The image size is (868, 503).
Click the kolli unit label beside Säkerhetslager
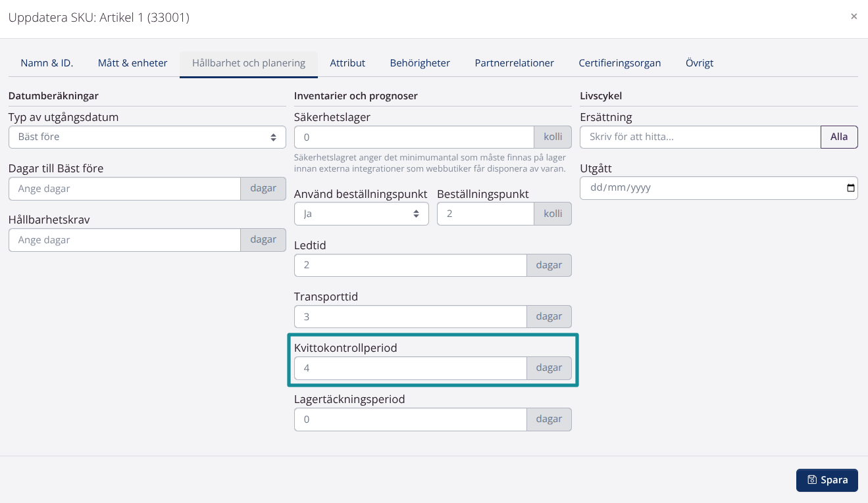(x=553, y=137)
